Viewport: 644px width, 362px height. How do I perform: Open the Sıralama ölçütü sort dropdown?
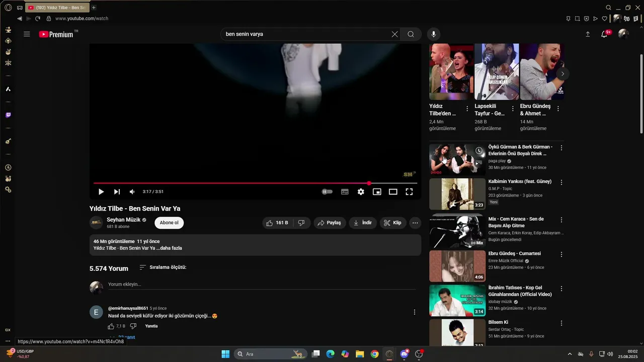pyautogui.click(x=163, y=267)
